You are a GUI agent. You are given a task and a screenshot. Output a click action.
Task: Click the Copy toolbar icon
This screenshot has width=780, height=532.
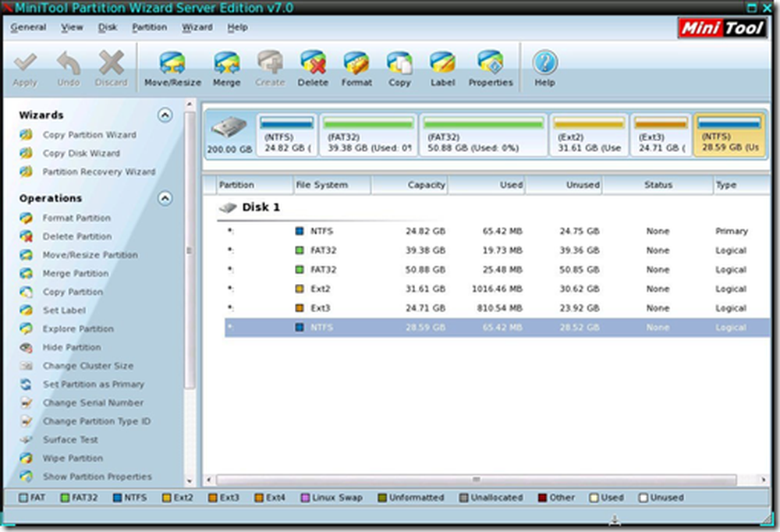tap(399, 62)
